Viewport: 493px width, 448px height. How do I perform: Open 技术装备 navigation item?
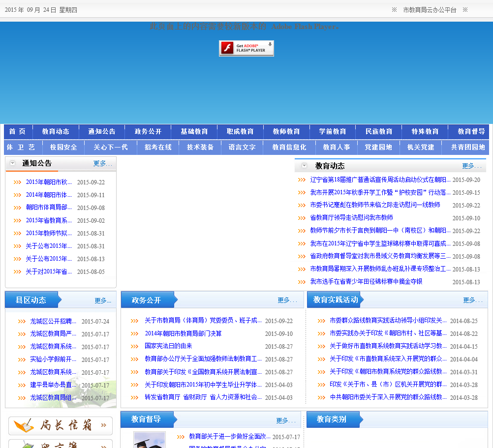[200, 147]
